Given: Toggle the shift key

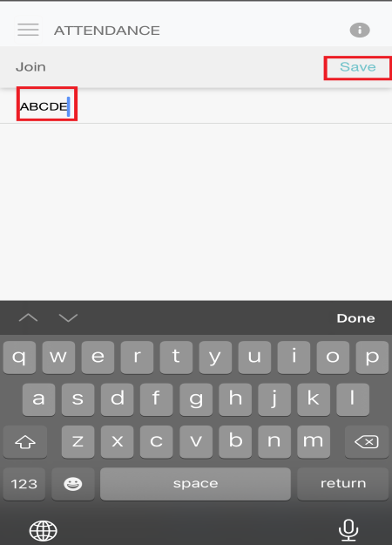Looking at the screenshot, I should pyautogui.click(x=25, y=442).
